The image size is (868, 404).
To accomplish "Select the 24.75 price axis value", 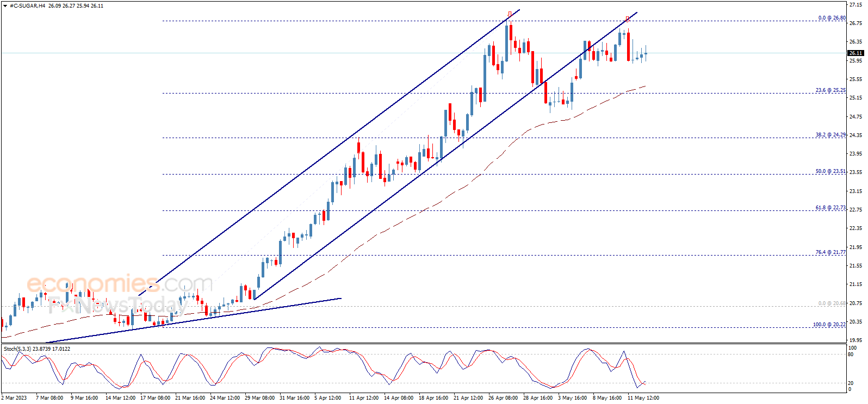I will (x=855, y=117).
